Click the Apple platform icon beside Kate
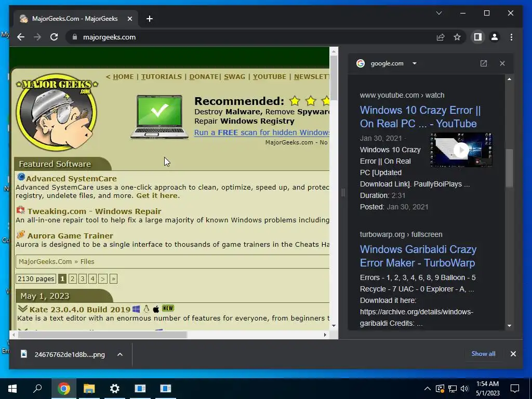This screenshot has height=399, width=532. click(x=156, y=309)
